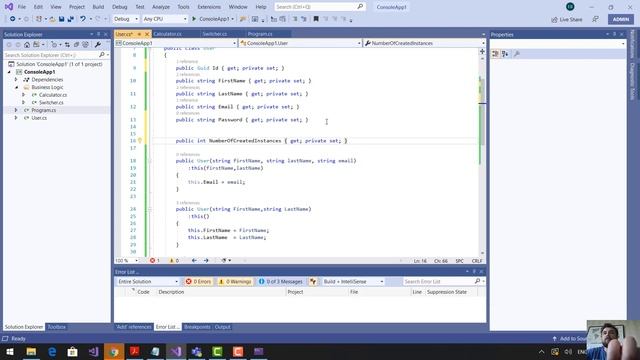This screenshot has width=640, height=360.
Task: Switch to the Program.cs editor tab
Action: pos(260,34)
